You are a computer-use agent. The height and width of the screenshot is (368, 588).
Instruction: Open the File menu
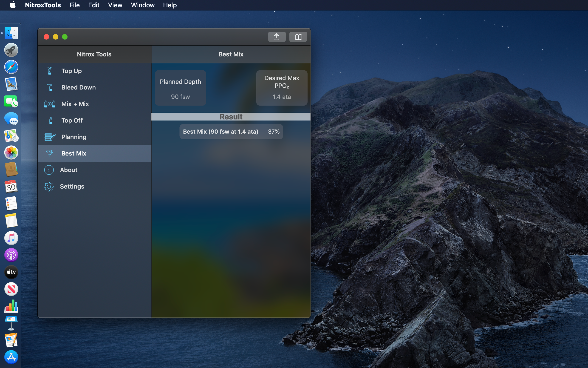pyautogui.click(x=75, y=5)
